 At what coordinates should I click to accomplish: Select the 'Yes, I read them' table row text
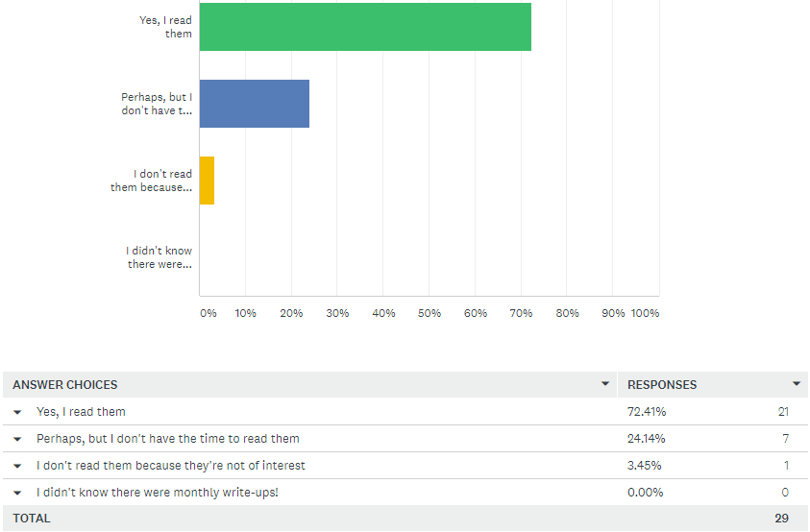coord(81,412)
